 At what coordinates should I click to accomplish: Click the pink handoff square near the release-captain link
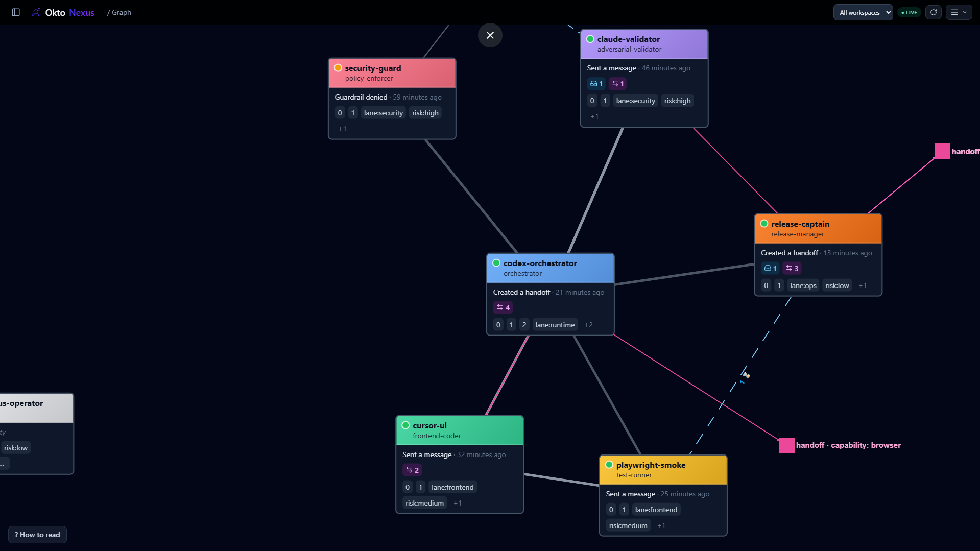point(943,151)
